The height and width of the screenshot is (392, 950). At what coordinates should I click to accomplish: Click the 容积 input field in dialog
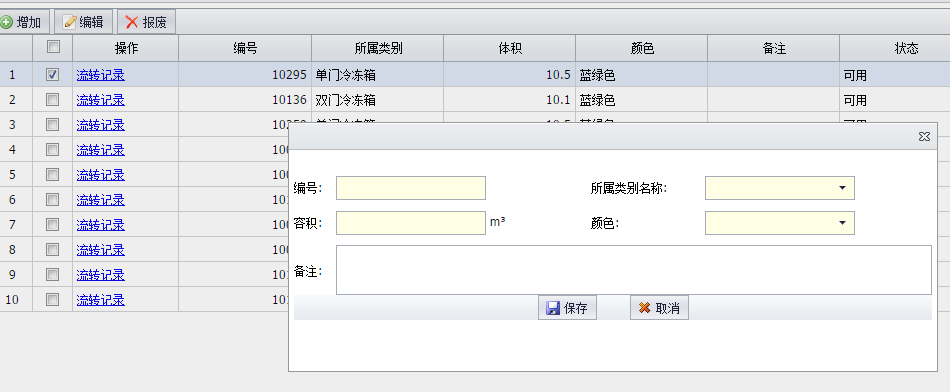tap(411, 223)
